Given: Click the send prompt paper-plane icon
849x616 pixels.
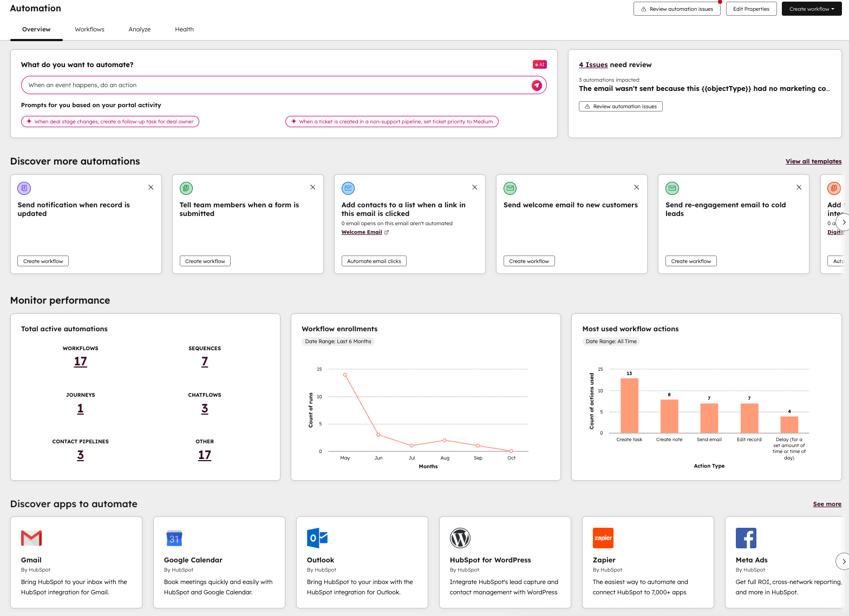Looking at the screenshot, I should click(537, 85).
